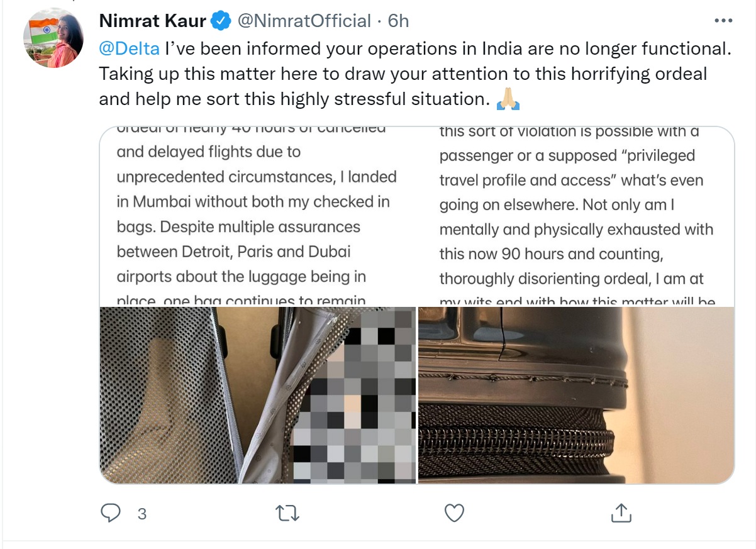View the reply count of 3
The image size is (756, 549).
pos(142,514)
